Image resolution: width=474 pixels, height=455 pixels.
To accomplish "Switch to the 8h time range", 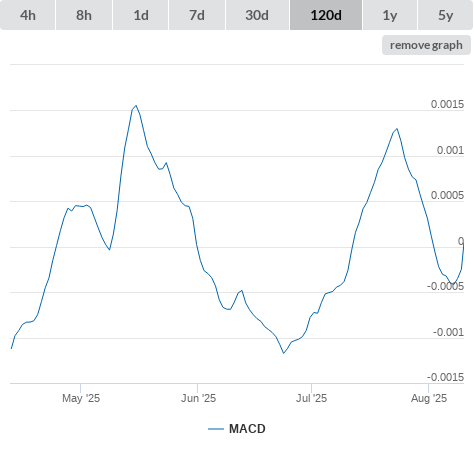I will [x=84, y=15].
